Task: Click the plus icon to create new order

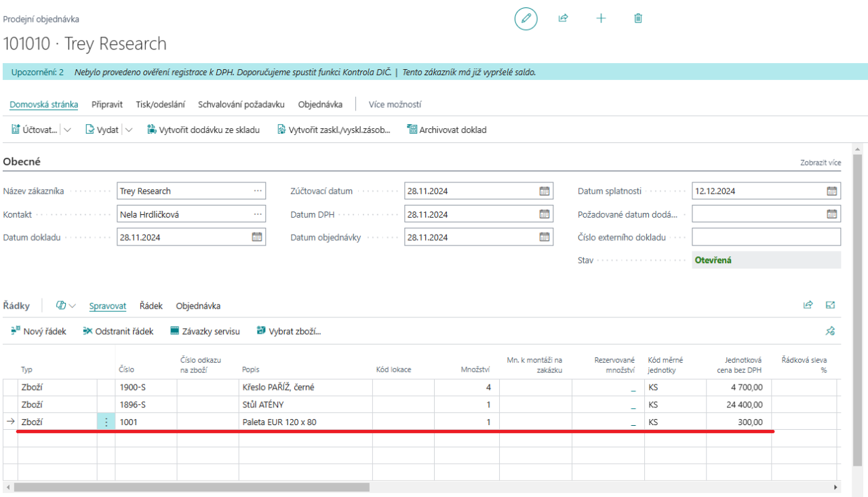Action: point(601,19)
